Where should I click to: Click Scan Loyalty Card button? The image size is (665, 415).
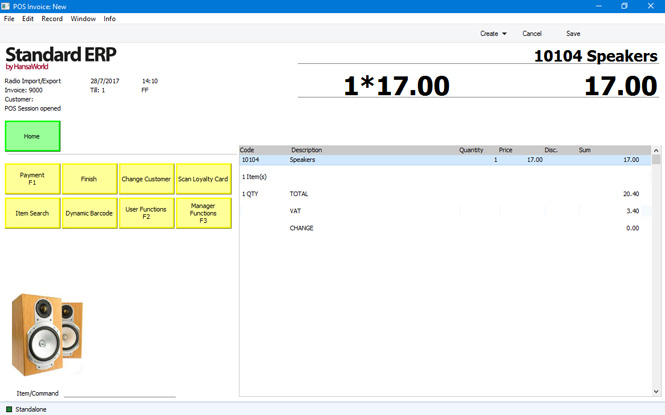(x=204, y=179)
